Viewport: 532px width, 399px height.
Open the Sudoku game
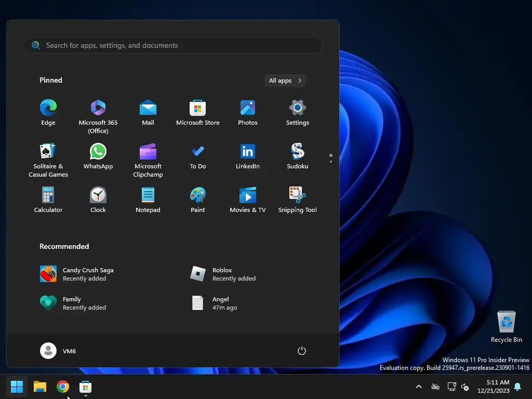(298, 156)
